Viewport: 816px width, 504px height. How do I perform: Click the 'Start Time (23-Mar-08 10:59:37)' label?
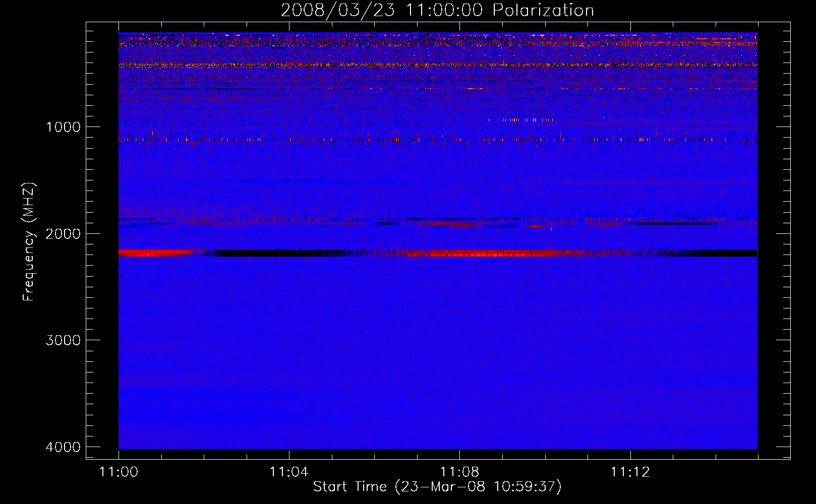pyautogui.click(x=437, y=487)
